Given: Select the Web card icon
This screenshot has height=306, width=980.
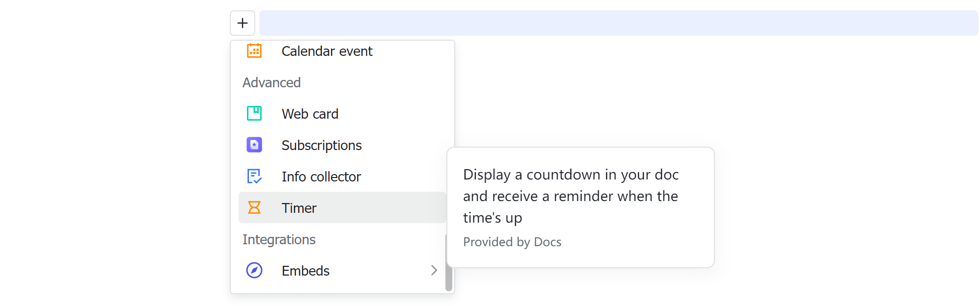Looking at the screenshot, I should click(x=254, y=113).
